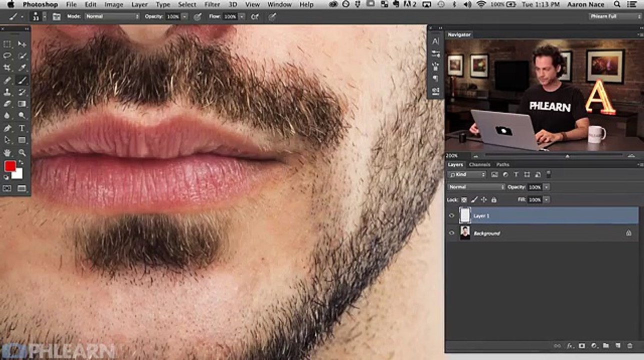The image size is (644, 360).
Task: Toggle Quick Mask mode
Action: point(8,188)
